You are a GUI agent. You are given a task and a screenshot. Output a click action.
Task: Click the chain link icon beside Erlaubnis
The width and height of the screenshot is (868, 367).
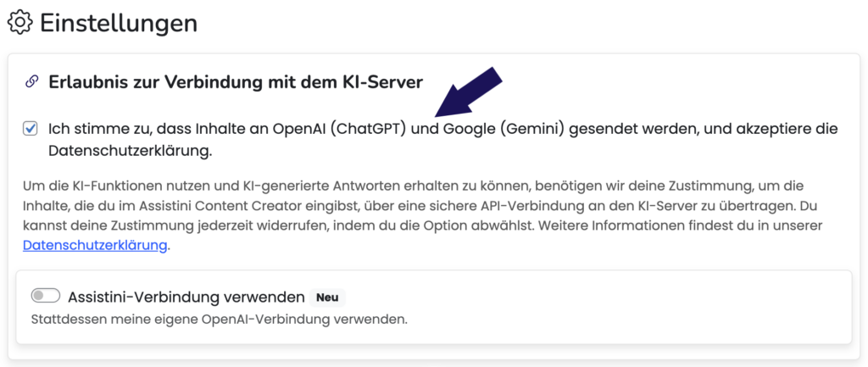(32, 82)
